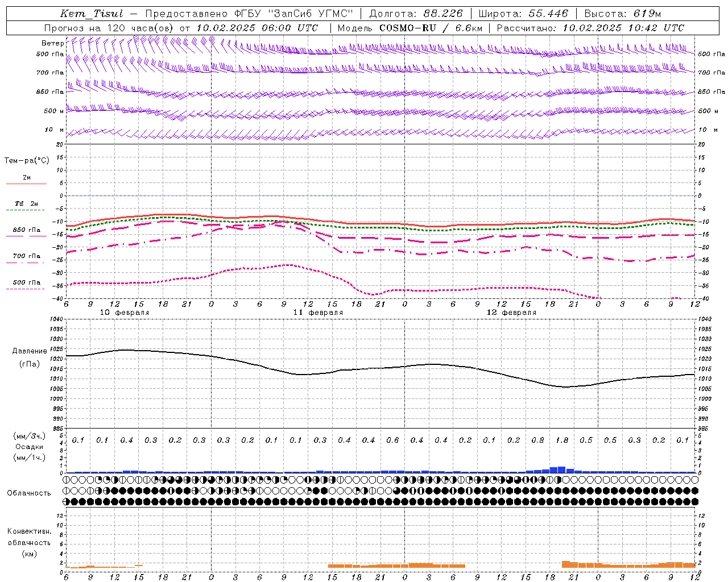Click the 3-hour precipitation value "0.6"

tap(392, 440)
